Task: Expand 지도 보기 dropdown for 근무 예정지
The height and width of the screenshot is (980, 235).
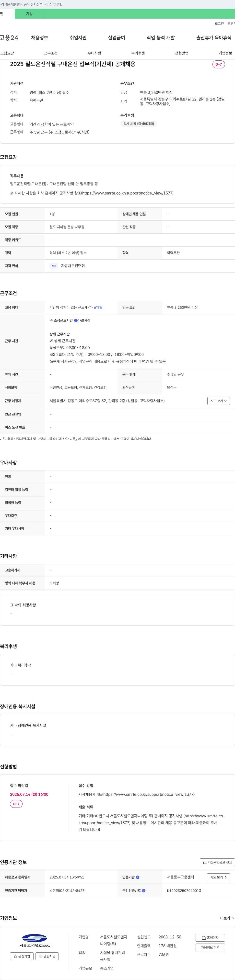Action: click(x=219, y=401)
